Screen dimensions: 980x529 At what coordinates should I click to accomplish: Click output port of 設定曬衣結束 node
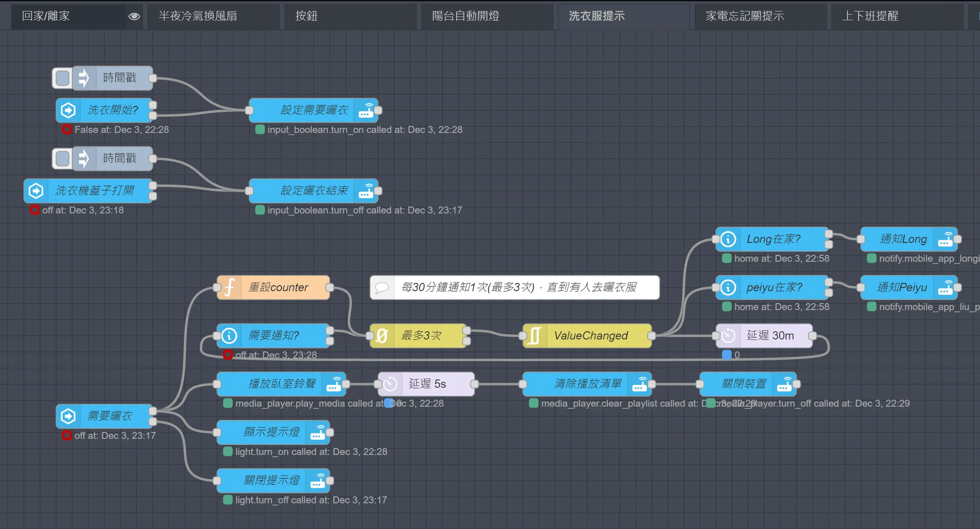click(x=379, y=191)
